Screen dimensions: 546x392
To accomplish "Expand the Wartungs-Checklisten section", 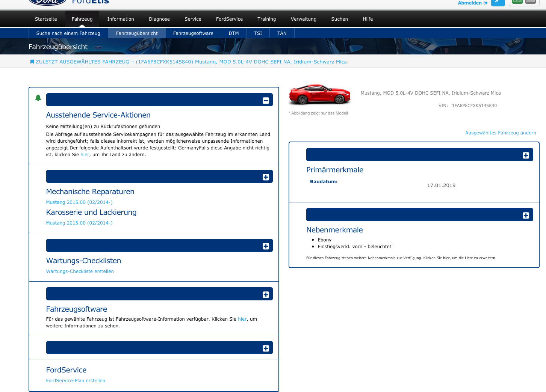I will pyautogui.click(x=266, y=246).
